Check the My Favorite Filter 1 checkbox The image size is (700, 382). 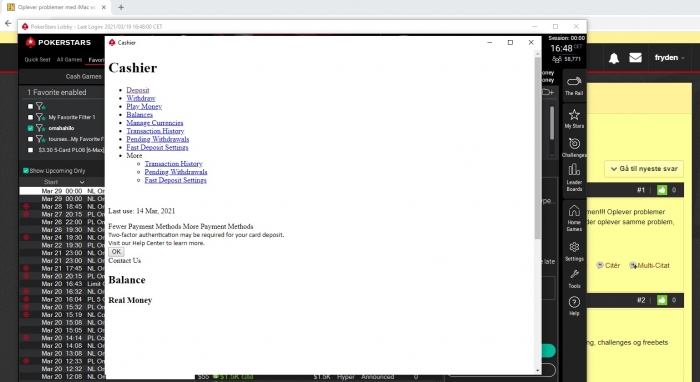30,117
